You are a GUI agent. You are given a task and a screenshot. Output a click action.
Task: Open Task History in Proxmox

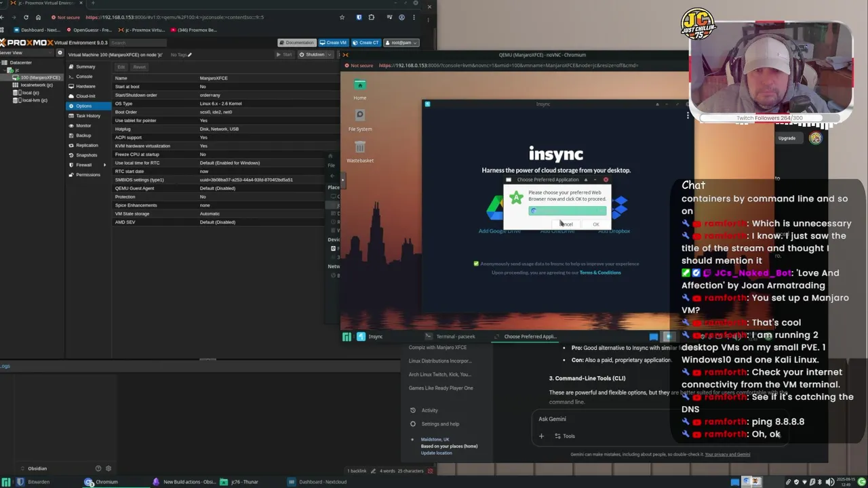[88, 116]
